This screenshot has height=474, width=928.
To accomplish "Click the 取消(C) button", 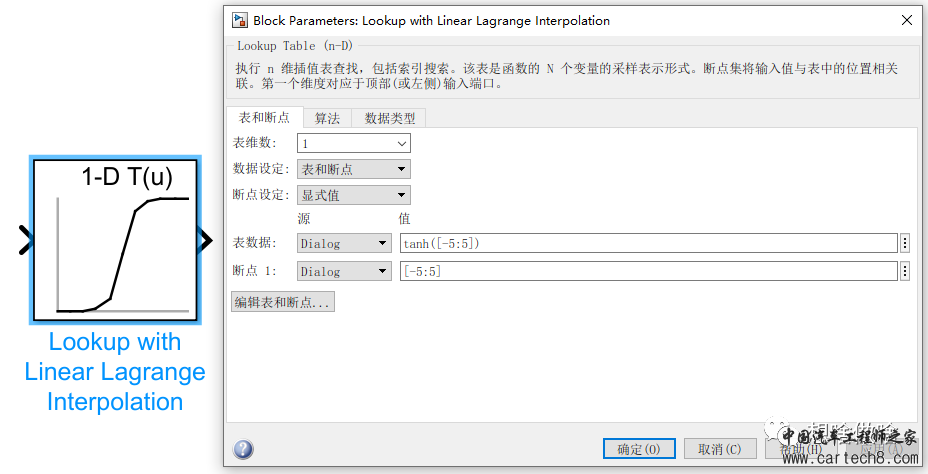I will point(720,449).
